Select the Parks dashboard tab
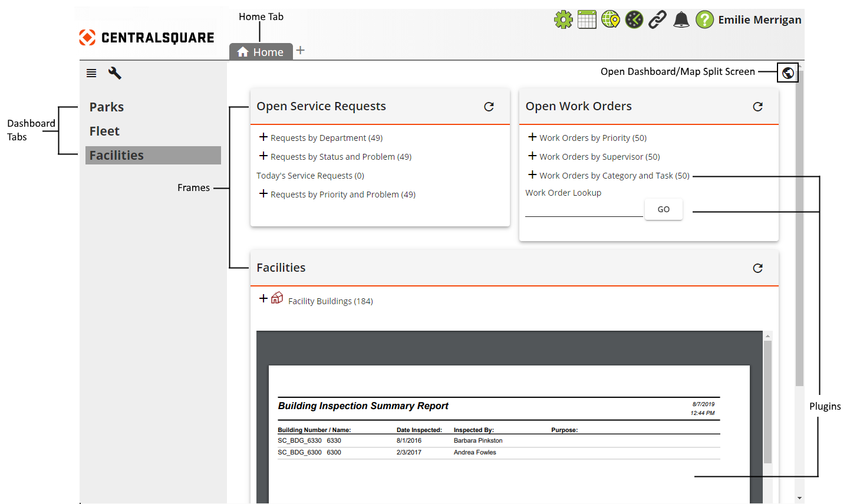 click(107, 107)
